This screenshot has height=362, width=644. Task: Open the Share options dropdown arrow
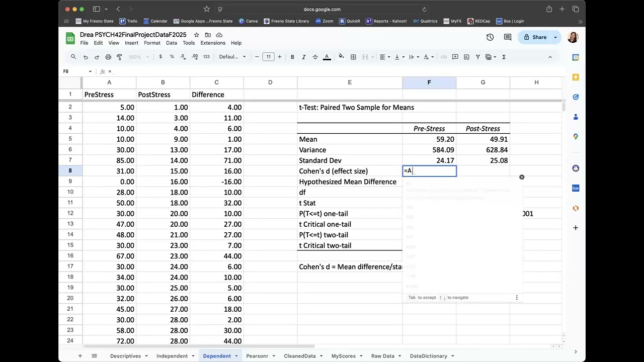[x=555, y=37]
